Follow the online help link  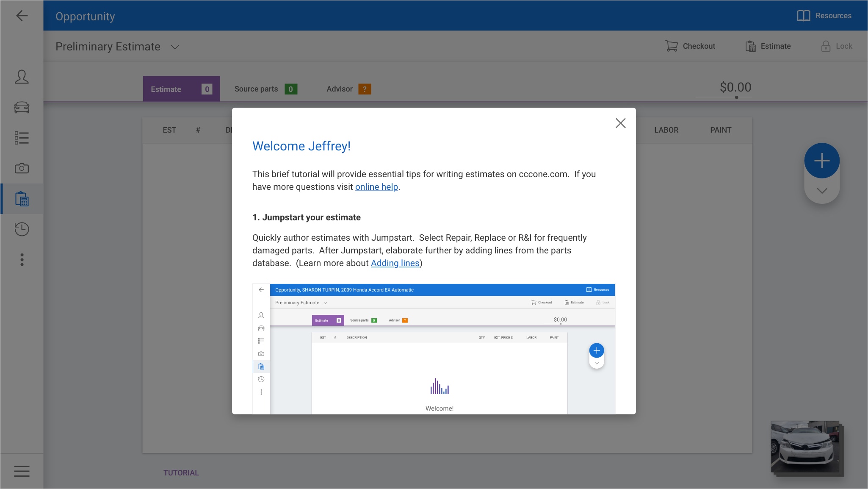376,187
